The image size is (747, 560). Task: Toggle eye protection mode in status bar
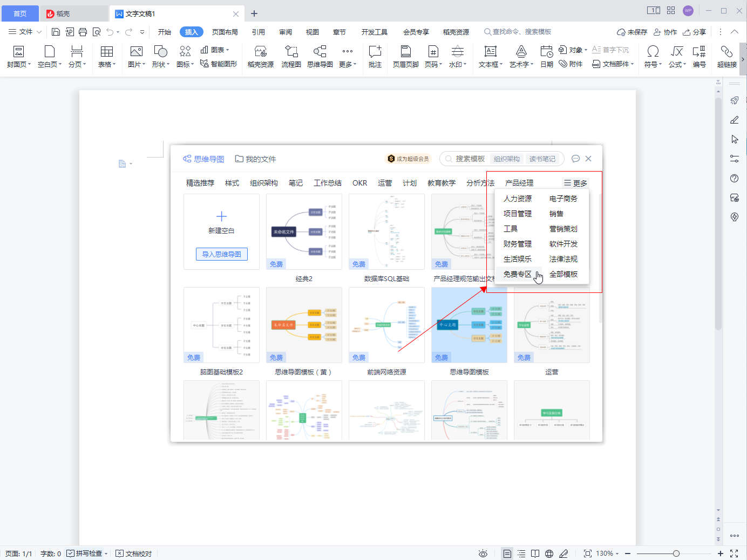point(483,554)
